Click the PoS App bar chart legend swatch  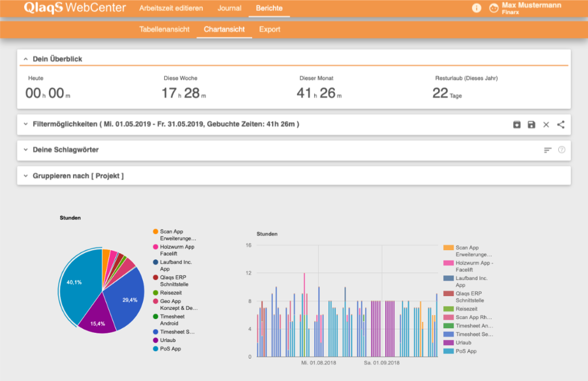[448, 351]
